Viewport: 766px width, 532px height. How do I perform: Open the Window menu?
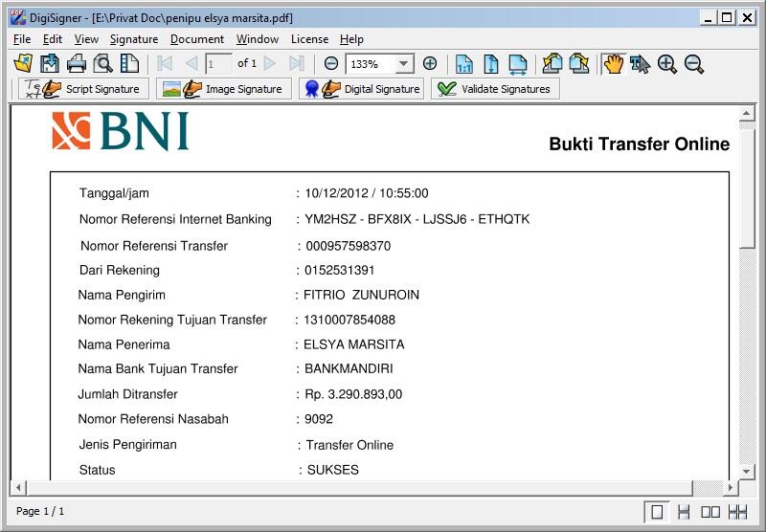[258, 39]
